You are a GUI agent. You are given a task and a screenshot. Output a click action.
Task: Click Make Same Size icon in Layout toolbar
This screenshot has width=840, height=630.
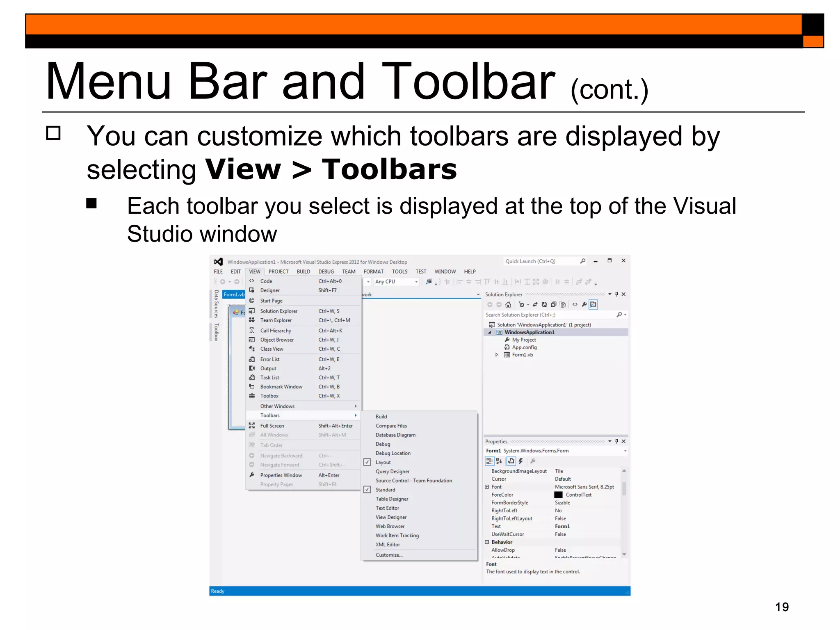point(536,282)
